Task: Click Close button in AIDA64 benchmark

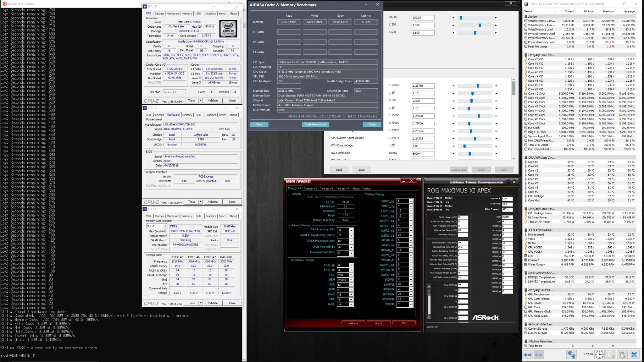Action: pyautogui.click(x=372, y=124)
